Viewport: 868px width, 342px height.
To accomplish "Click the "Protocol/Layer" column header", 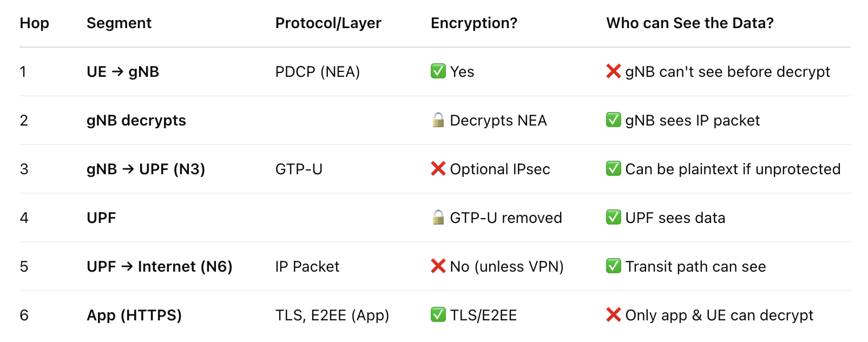I will click(x=328, y=23).
